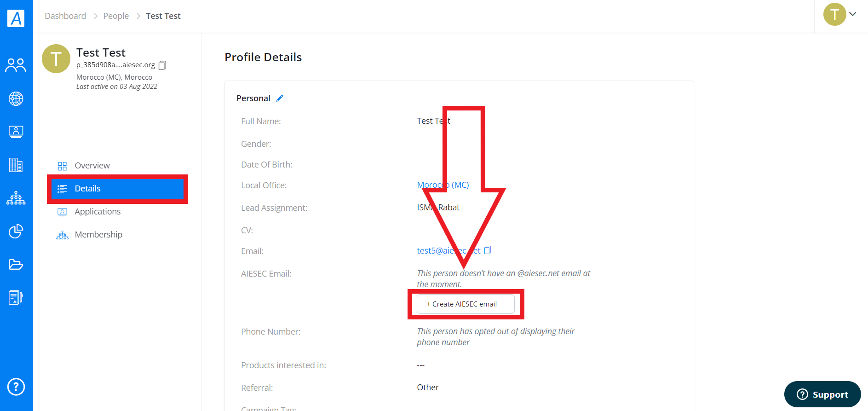Open the Support chat button
868x411 pixels.
click(822, 394)
